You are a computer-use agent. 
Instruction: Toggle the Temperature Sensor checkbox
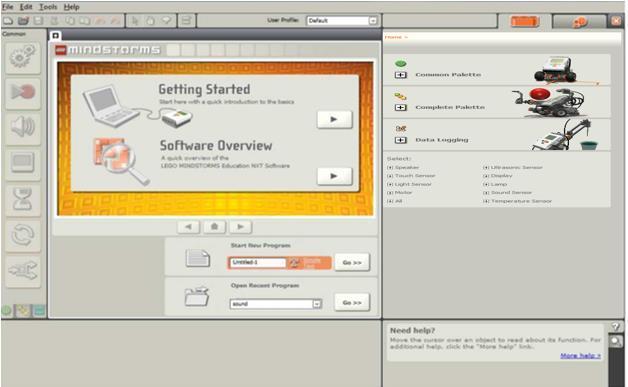tap(486, 201)
